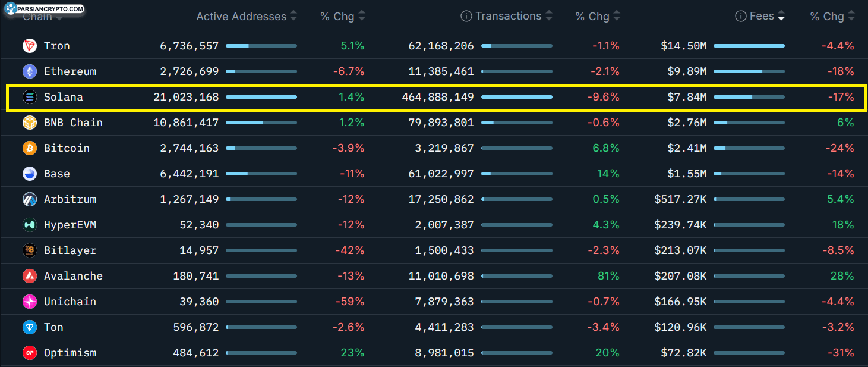Click the orange Bitcoin logo icon
The height and width of the screenshot is (367, 868).
30,148
